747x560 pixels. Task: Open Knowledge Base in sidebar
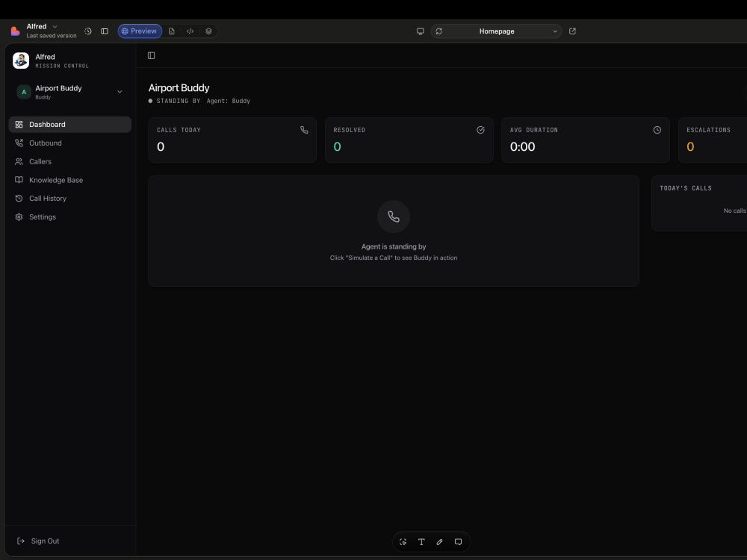pos(70,180)
